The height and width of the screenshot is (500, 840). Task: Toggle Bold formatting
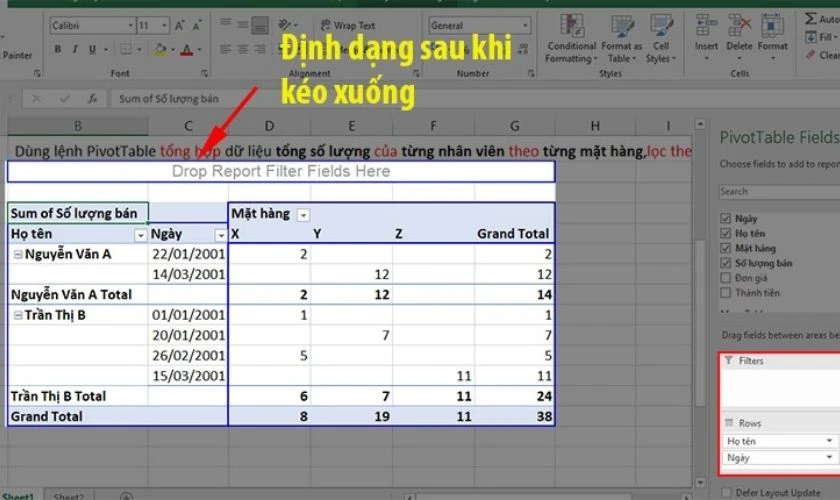[58, 49]
